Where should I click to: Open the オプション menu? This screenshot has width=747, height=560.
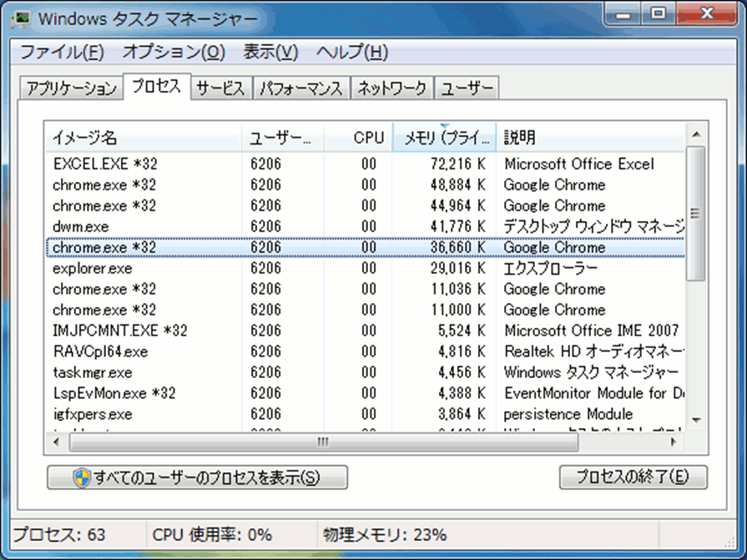pyautogui.click(x=174, y=52)
